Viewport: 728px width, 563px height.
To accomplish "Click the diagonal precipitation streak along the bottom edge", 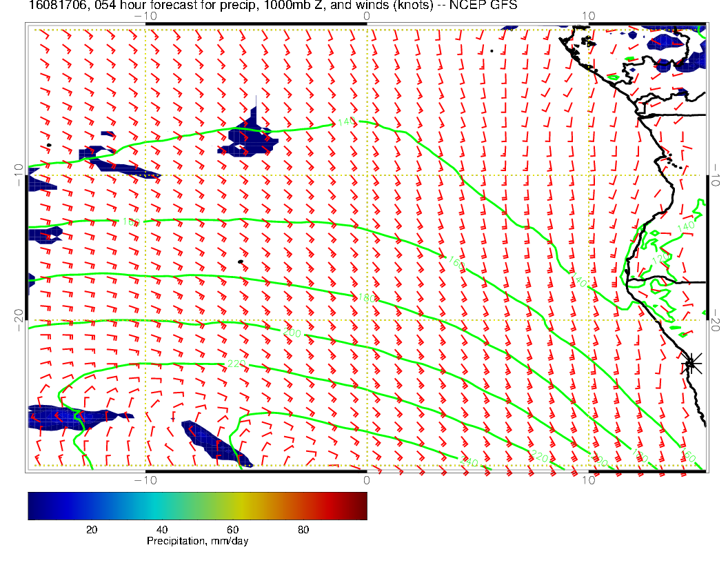I will [x=215, y=443].
